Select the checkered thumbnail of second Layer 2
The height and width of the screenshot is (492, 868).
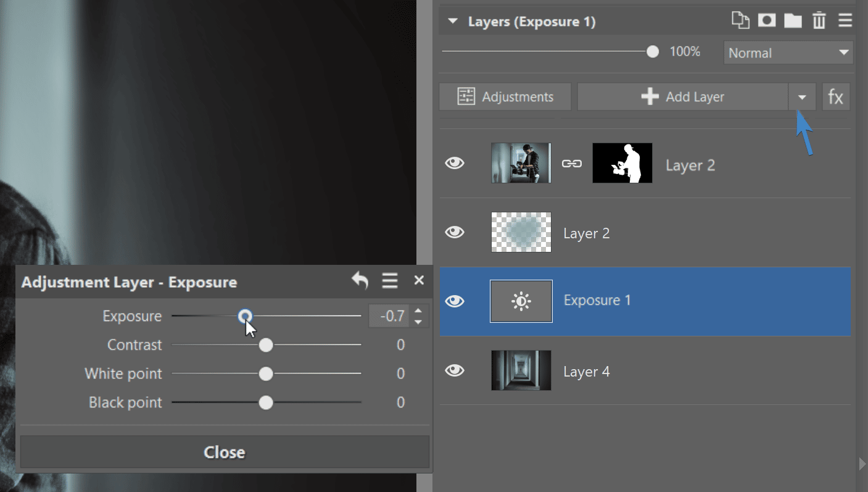pyautogui.click(x=521, y=232)
